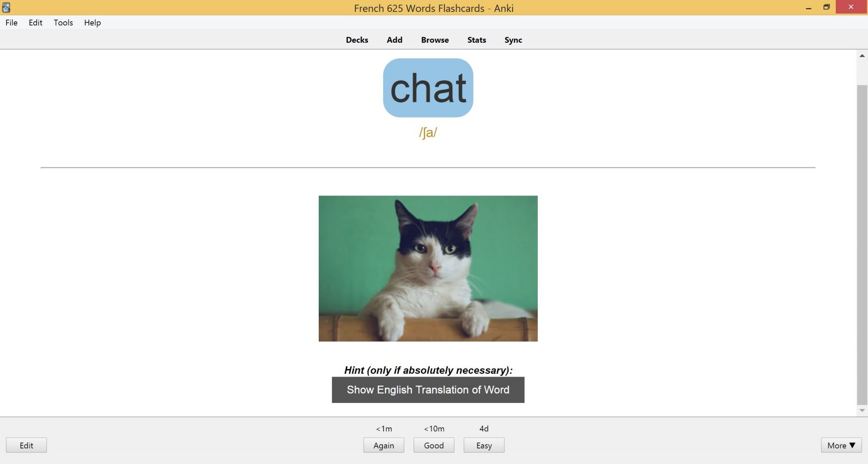Click the pronunciation /ʃa/ text

coord(427,132)
